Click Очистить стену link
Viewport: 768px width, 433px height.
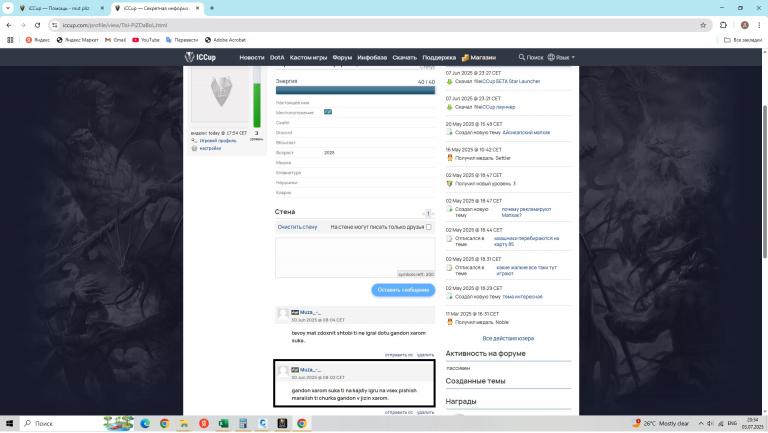point(297,227)
